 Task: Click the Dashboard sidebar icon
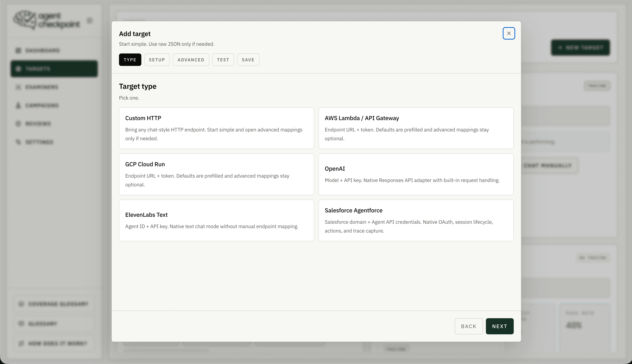pyautogui.click(x=18, y=51)
